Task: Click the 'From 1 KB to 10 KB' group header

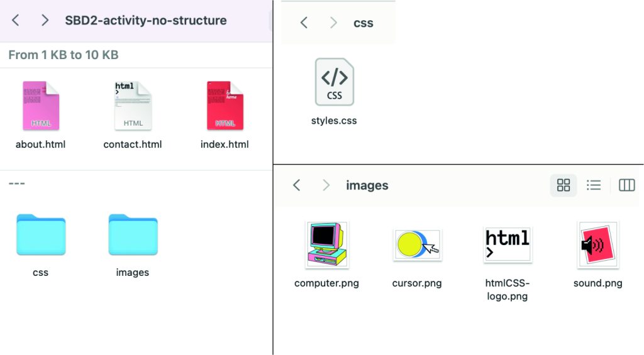Action: pyautogui.click(x=64, y=55)
